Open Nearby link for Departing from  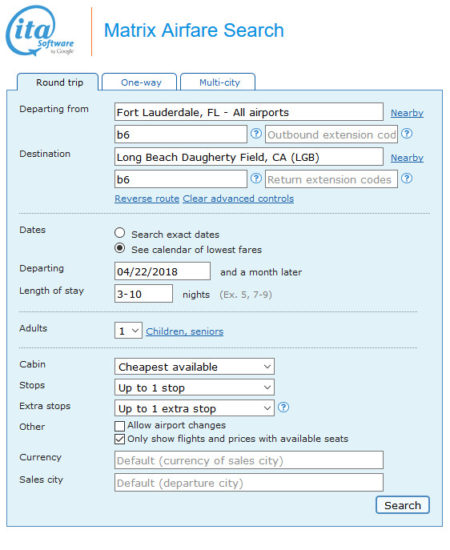[407, 113]
